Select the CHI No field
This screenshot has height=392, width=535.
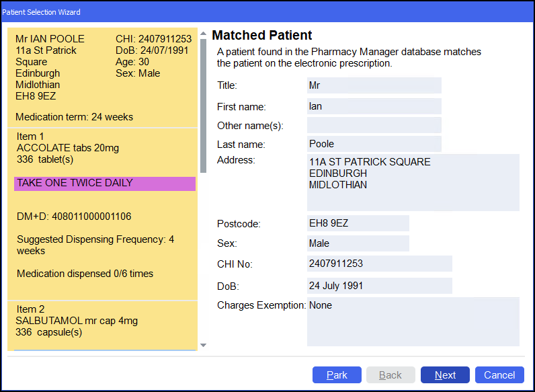point(379,264)
